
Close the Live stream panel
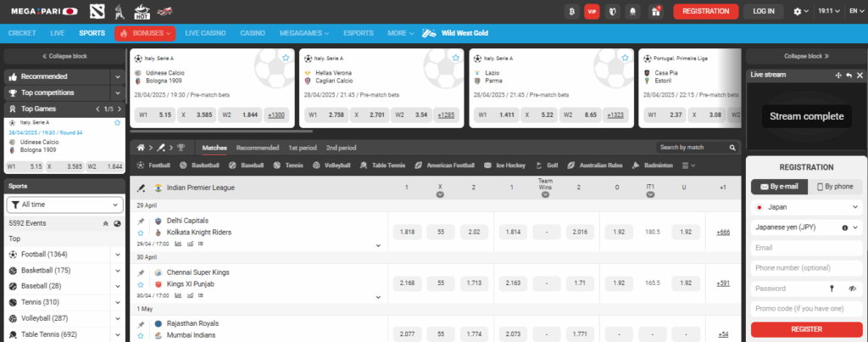(x=860, y=75)
